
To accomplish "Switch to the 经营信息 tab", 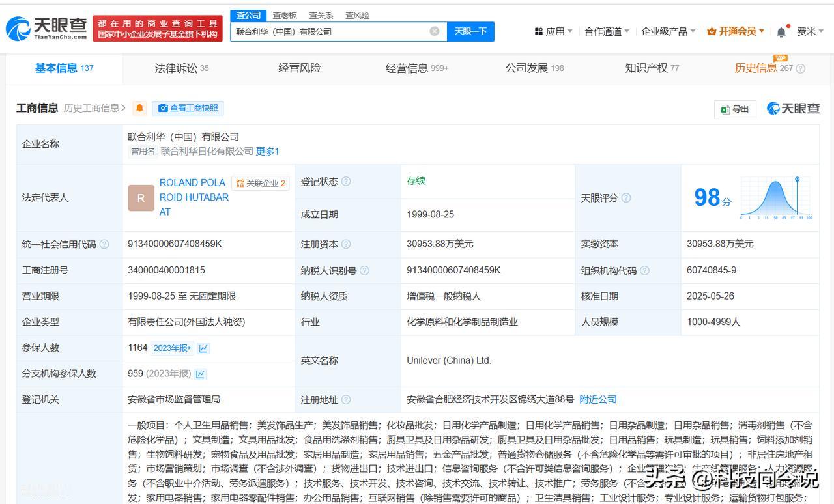I will coord(417,68).
